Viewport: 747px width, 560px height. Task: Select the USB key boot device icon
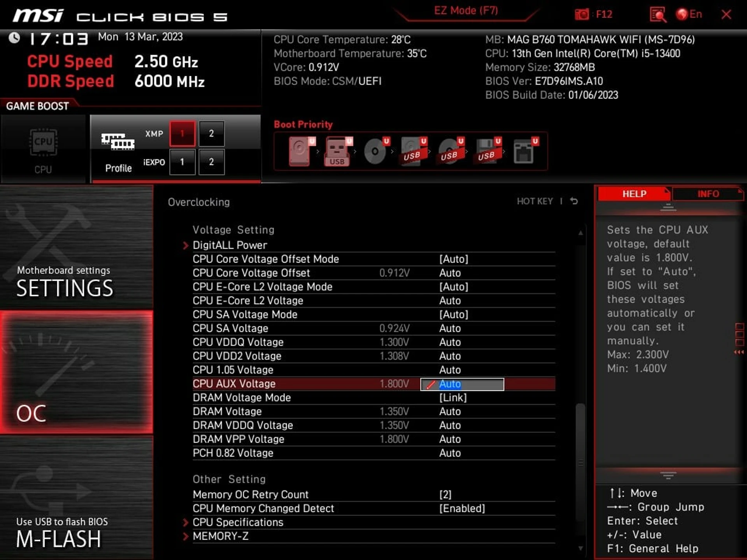tap(338, 151)
